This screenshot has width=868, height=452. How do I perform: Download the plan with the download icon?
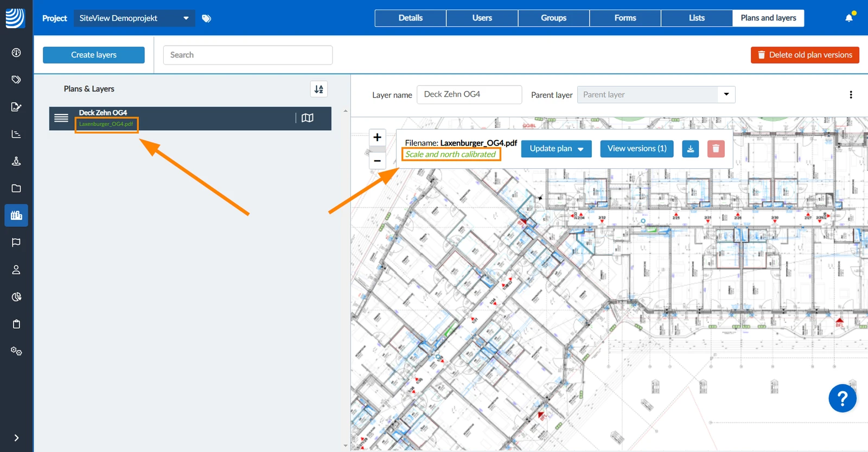coord(691,149)
